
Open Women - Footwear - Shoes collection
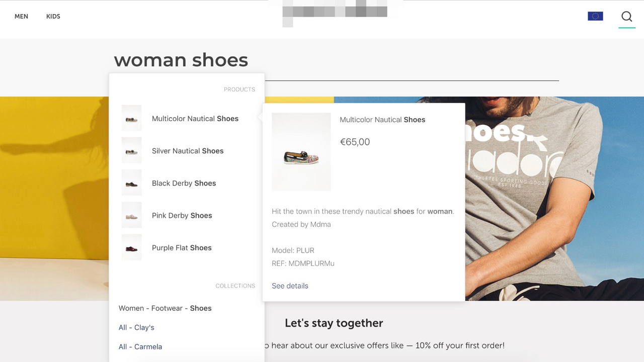(x=165, y=308)
